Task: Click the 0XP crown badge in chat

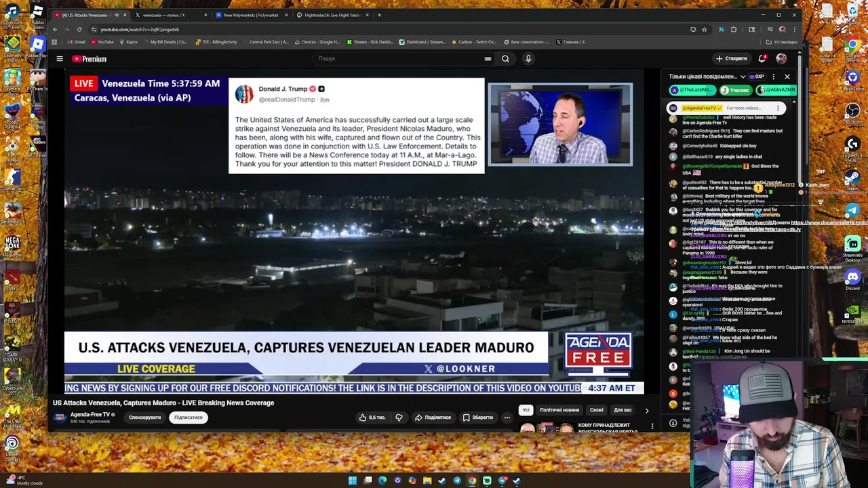Action: pyautogui.click(x=756, y=77)
